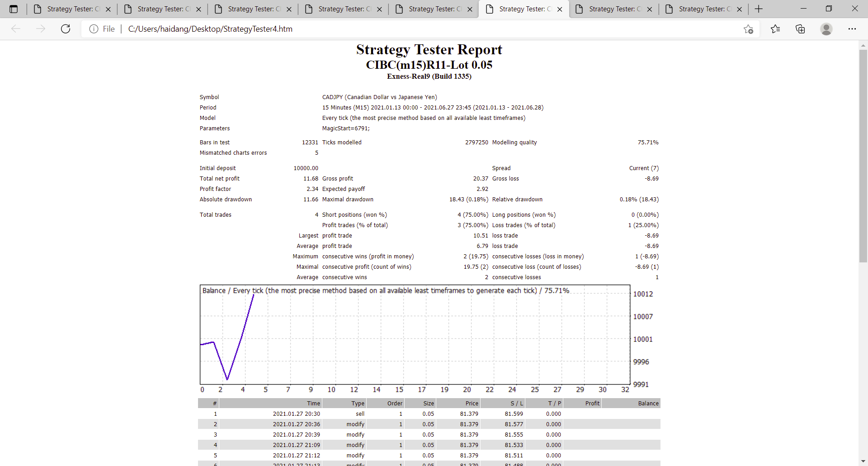Click the timestamp 2021.01.27 20:36

pos(296,424)
